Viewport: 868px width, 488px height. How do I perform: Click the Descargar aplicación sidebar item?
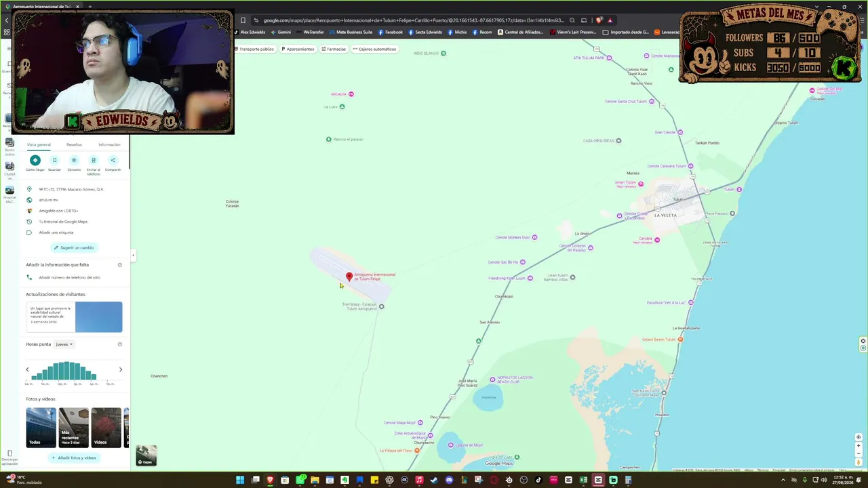point(9,457)
